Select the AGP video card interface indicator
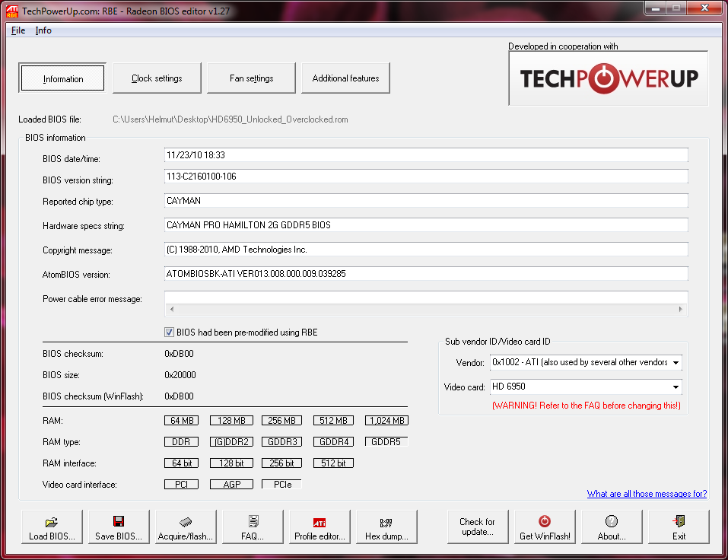 tap(232, 485)
